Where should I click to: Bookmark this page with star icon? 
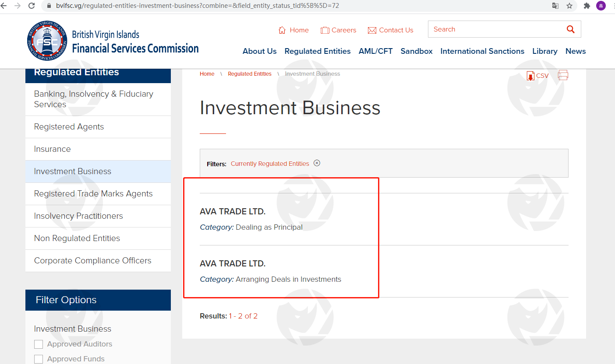569,6
